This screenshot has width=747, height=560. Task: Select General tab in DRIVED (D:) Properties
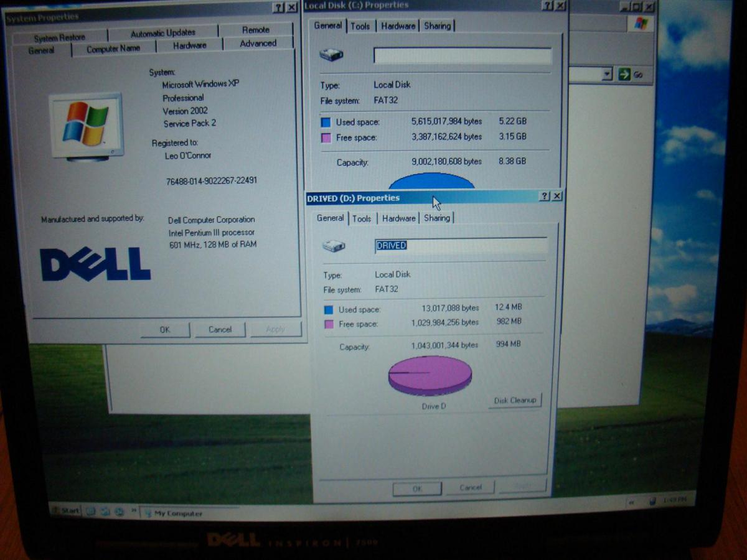coord(330,218)
